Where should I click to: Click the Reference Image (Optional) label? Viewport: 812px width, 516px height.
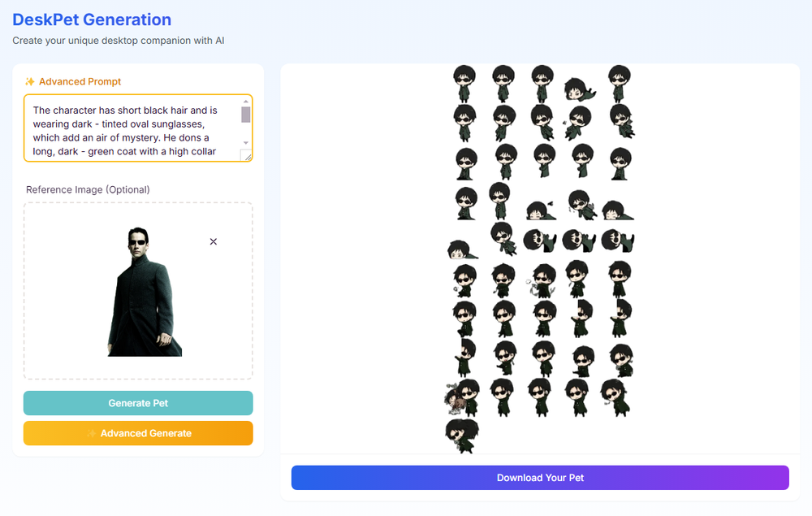(x=88, y=189)
